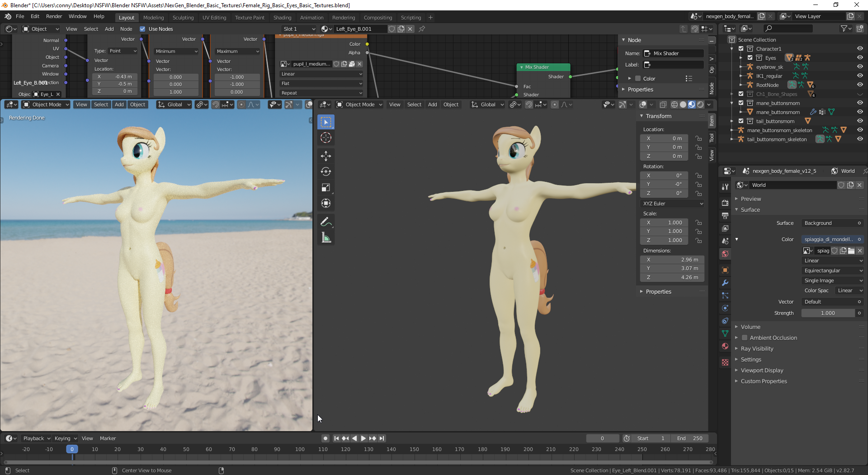Image resolution: width=868 pixels, height=475 pixels.
Task: Expand the Viewport Display panel
Action: (x=762, y=370)
